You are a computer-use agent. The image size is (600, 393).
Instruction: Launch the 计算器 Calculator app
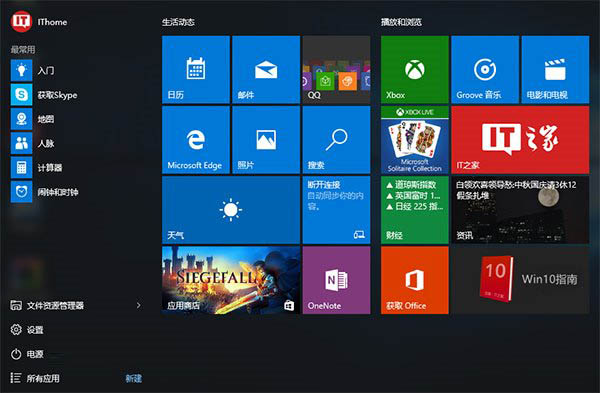pyautogui.click(x=21, y=168)
